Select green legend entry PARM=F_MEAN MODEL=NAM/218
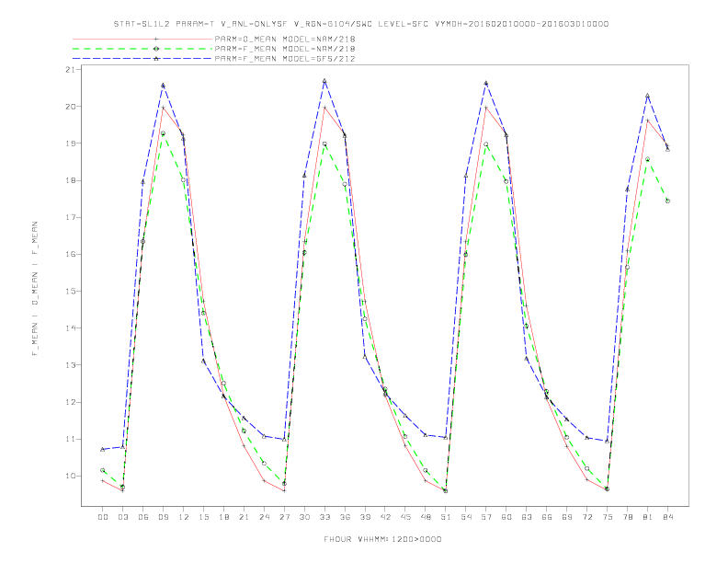 tap(285, 49)
